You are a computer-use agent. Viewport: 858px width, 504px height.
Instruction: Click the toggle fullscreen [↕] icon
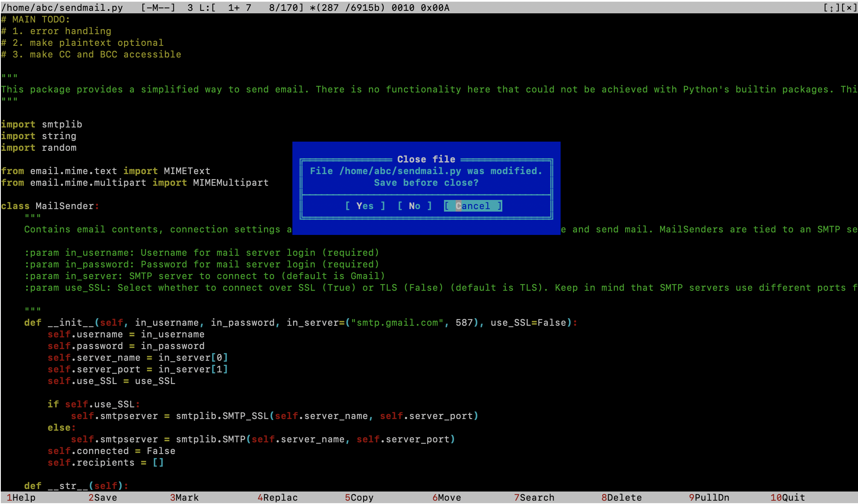point(831,7)
